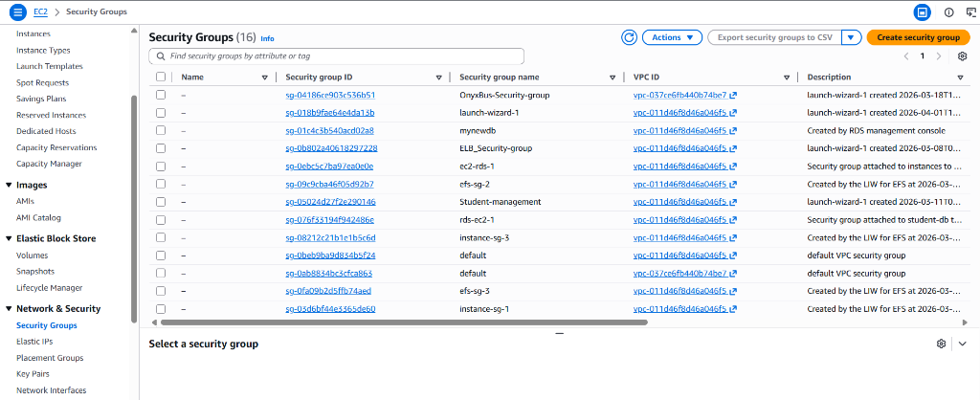Viewport: 980px width, 400px height.
Task: Sort by VPC ID column arrow
Action: (x=787, y=78)
